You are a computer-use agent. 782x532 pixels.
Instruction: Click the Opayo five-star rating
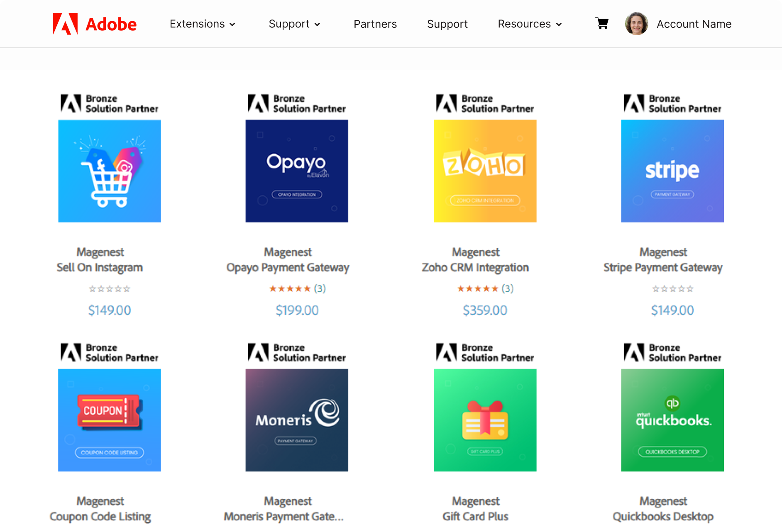point(290,288)
